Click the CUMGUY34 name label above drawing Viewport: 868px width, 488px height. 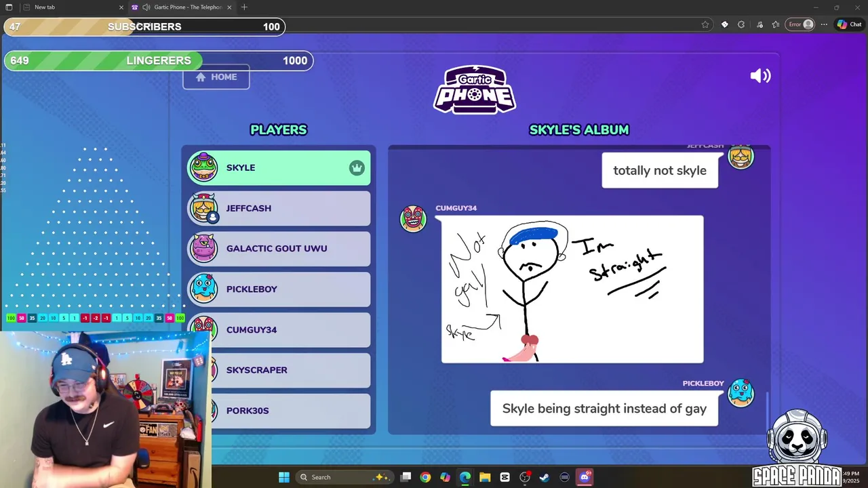[x=456, y=208]
